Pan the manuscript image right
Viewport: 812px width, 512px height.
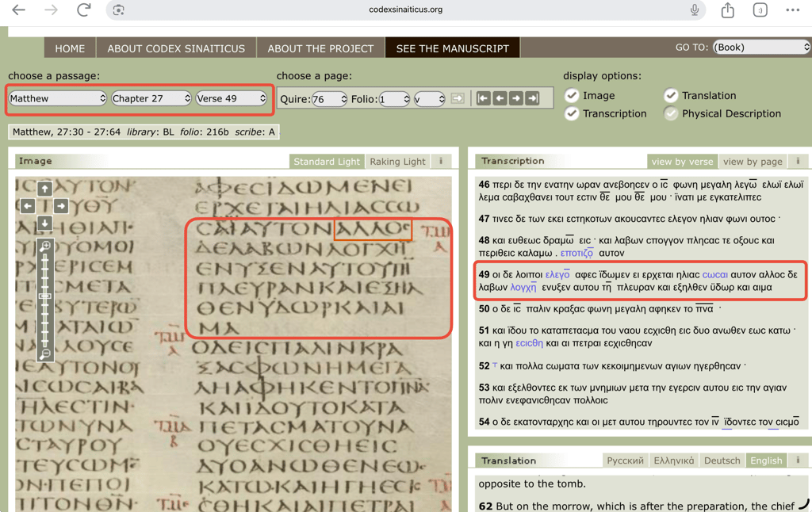60,206
